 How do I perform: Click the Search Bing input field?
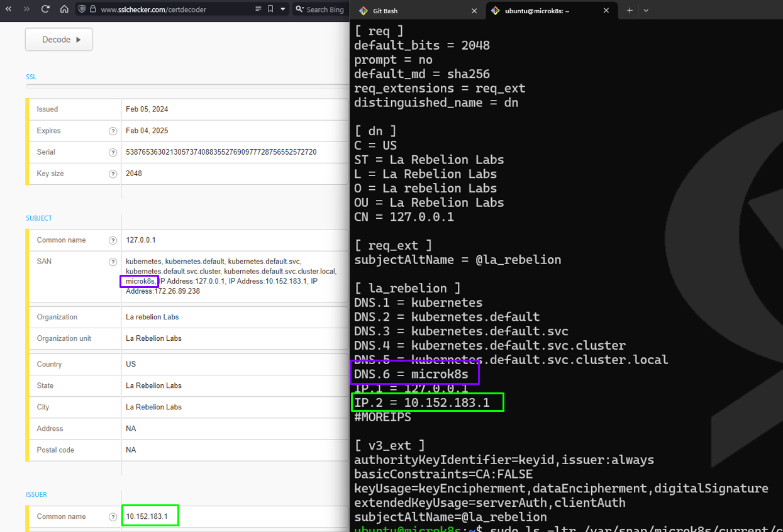coord(325,9)
